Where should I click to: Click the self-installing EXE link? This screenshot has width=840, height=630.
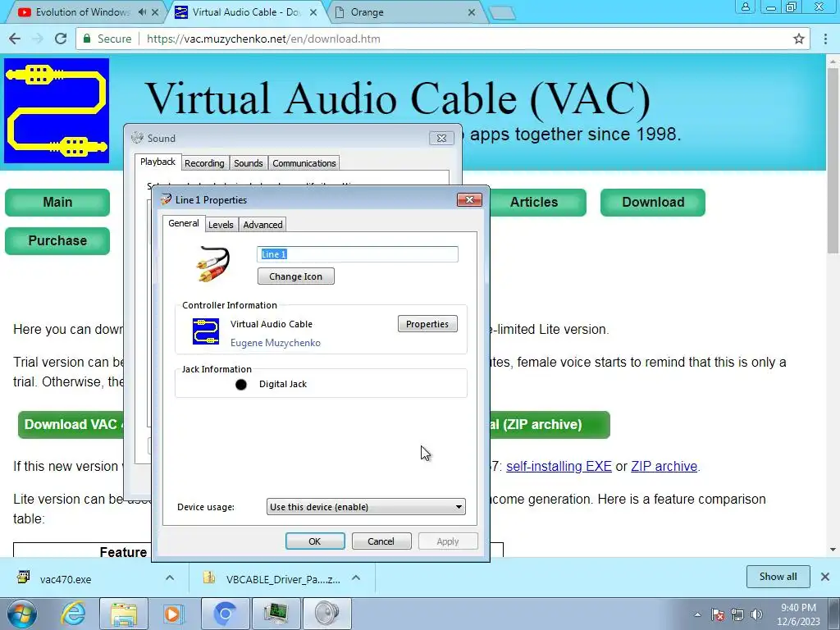(559, 466)
